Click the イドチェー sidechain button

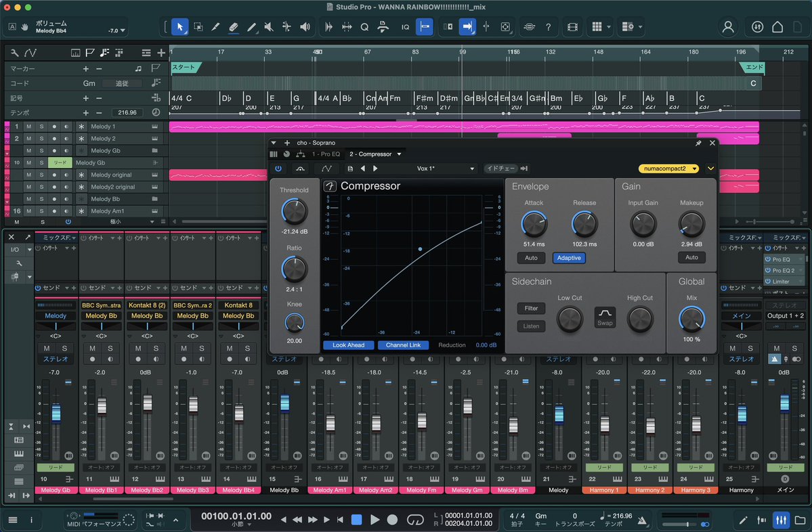pos(500,169)
